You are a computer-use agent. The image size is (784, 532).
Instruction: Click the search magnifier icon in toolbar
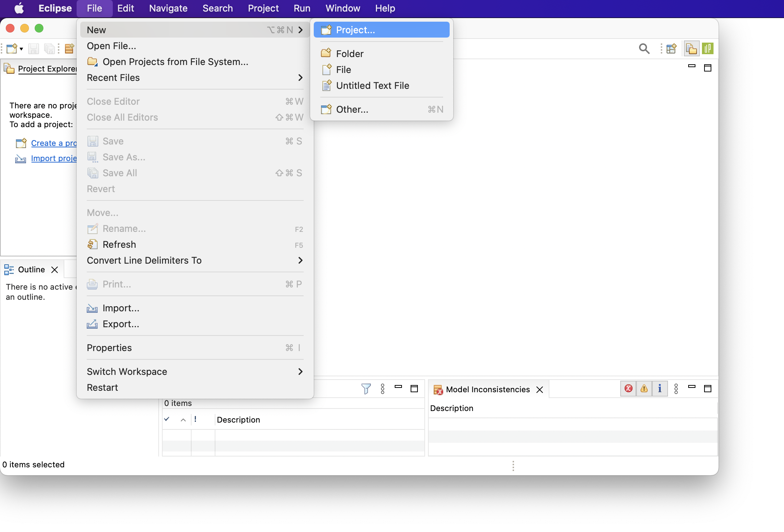(x=644, y=48)
